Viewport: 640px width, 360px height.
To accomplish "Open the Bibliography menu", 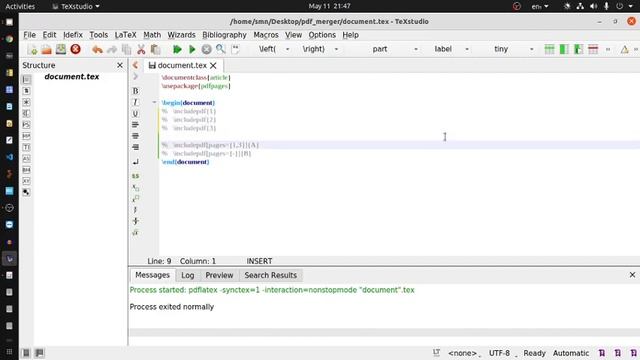I will tap(224, 35).
